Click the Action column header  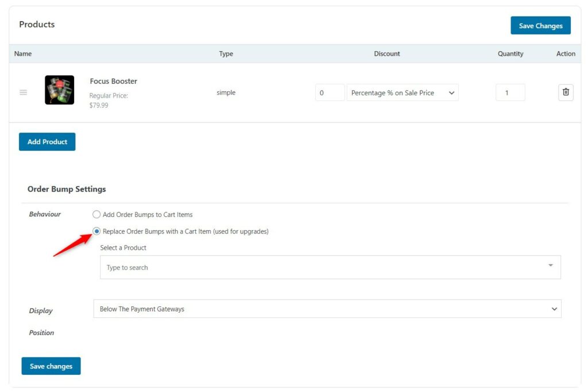pyautogui.click(x=566, y=53)
